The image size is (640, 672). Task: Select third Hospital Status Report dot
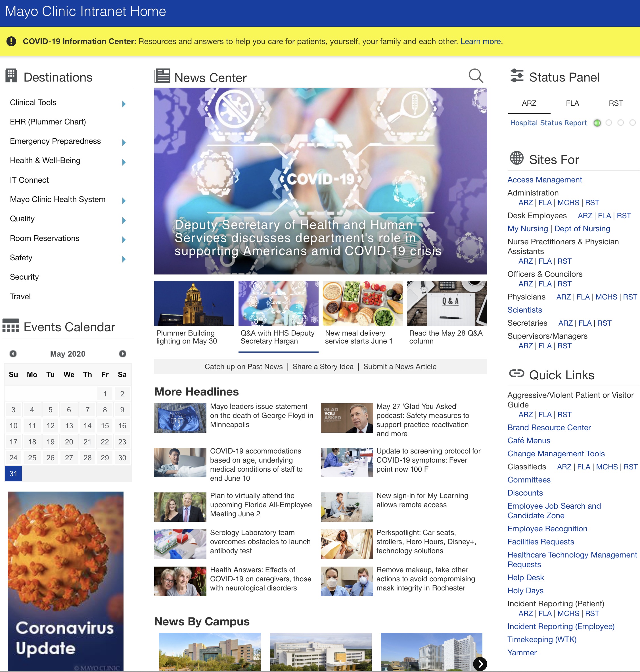pyautogui.click(x=621, y=122)
